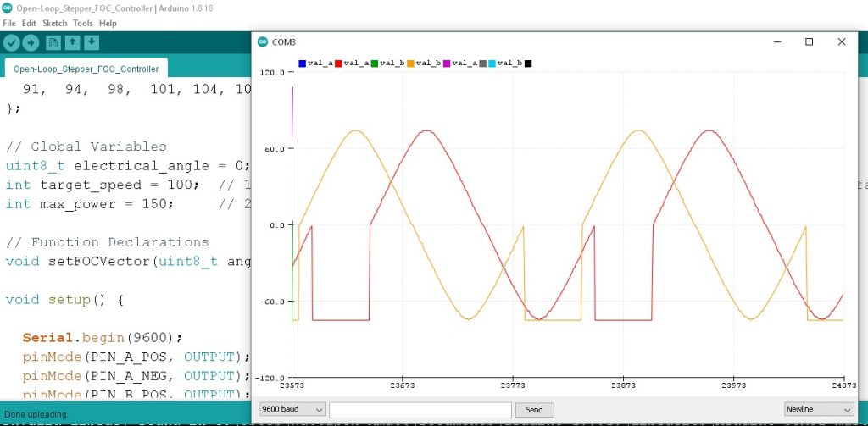Viewport: 868px width, 426px height.
Task: Click the gray legend swatch
Action: pos(482,64)
